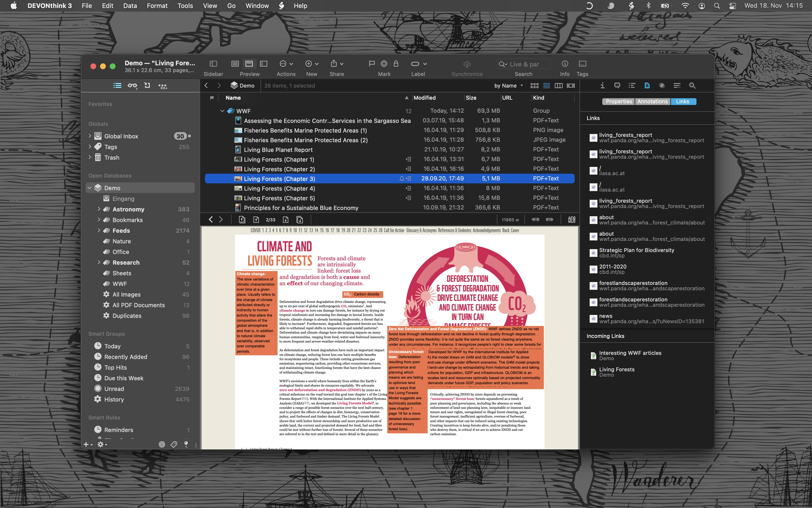Open the Share dropdown
The height and width of the screenshot is (508, 812).
pyautogui.click(x=337, y=64)
